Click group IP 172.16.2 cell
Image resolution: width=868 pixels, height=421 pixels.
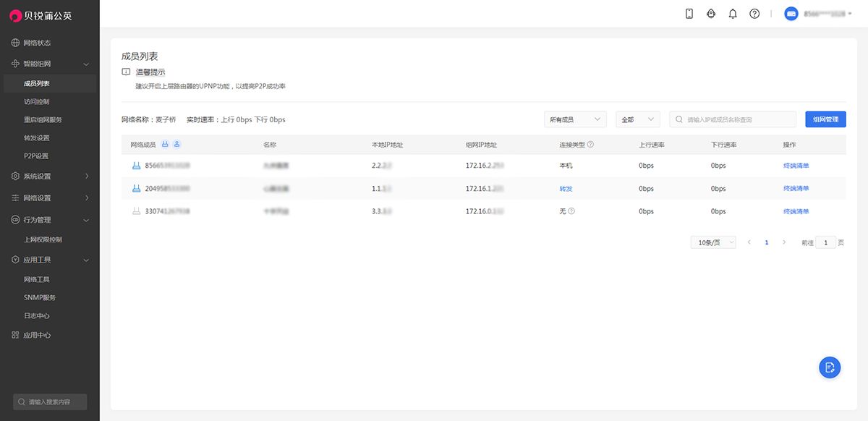(x=485, y=166)
